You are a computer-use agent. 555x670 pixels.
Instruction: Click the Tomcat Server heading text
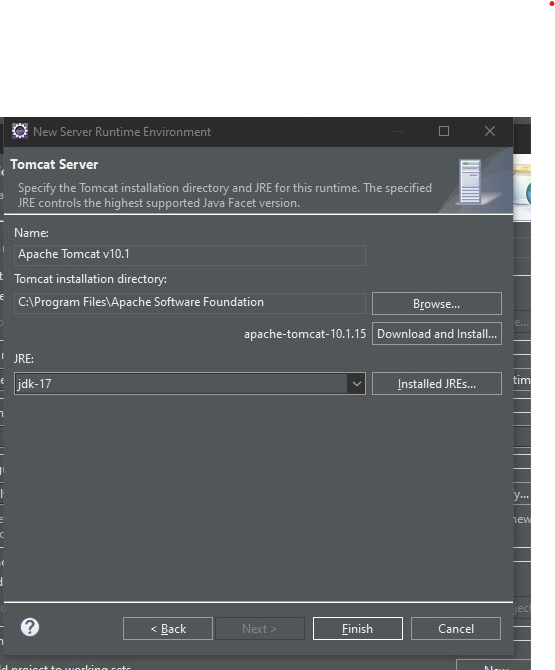tap(54, 165)
